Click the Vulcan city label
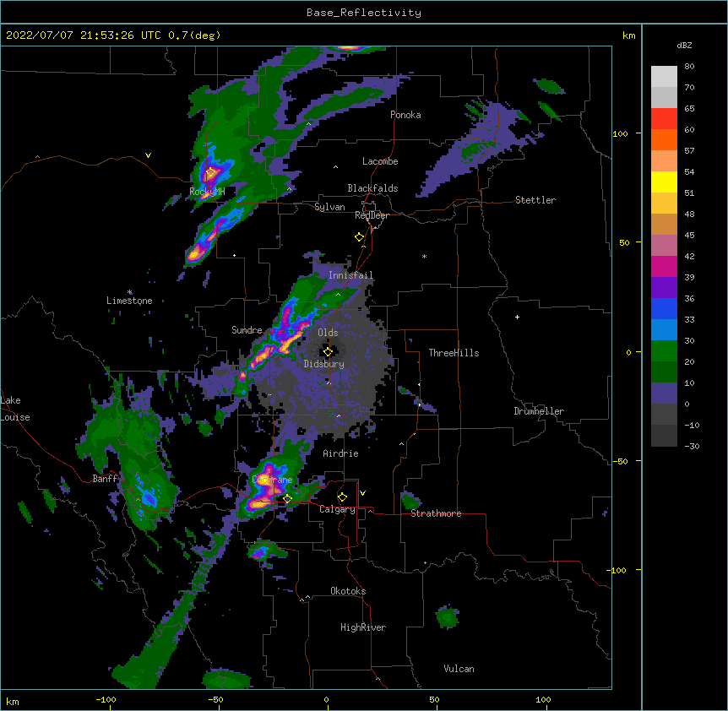Screen dimensions: 728x711 pyautogui.click(x=459, y=669)
